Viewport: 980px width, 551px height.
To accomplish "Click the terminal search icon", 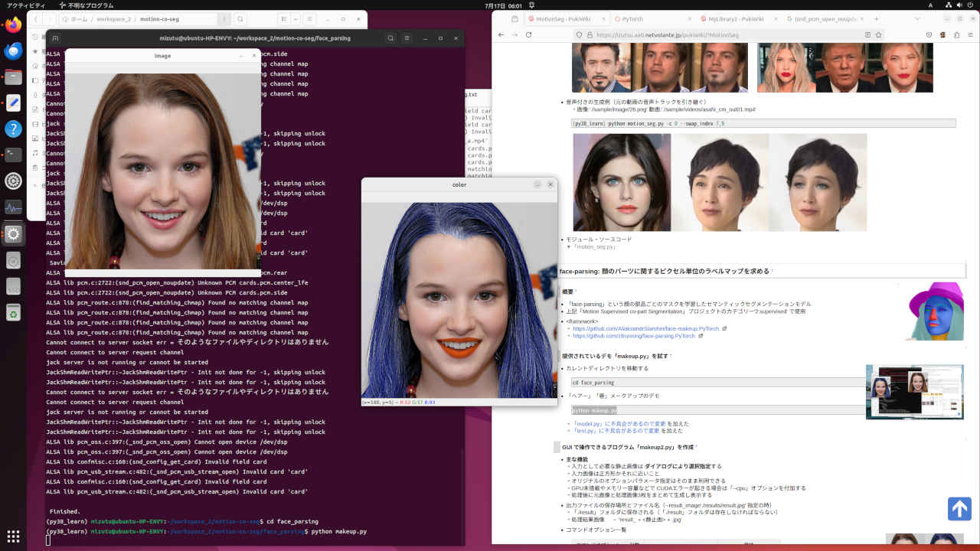I will [391, 37].
